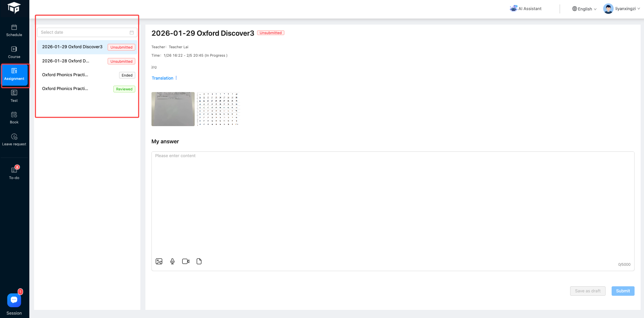Open the Schedule section in sidebar
This screenshot has height=318, width=644.
pyautogui.click(x=14, y=30)
